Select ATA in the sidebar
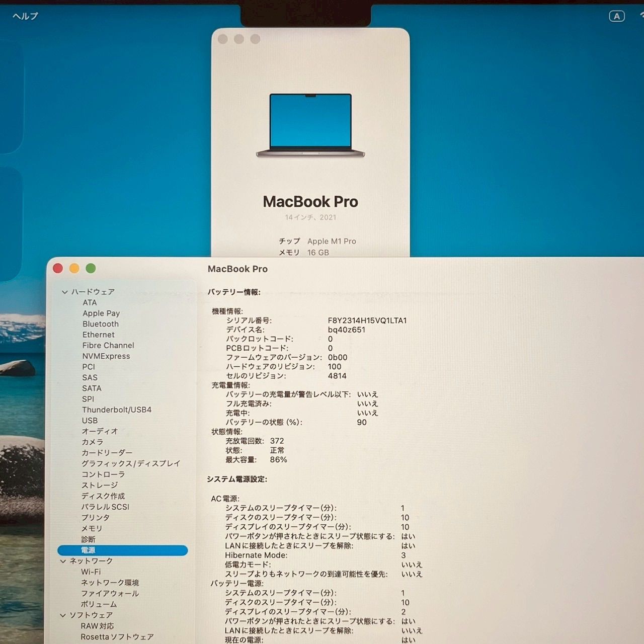This screenshot has height=644, width=644. pyautogui.click(x=90, y=302)
